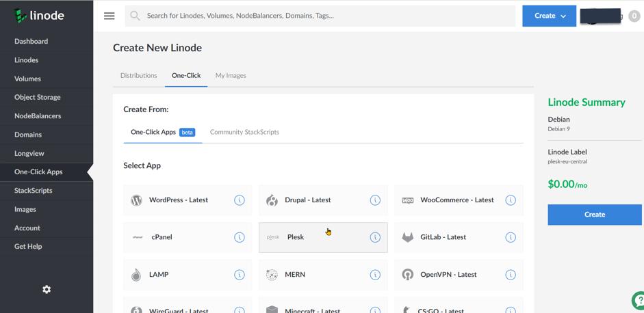644x313 pixels.
Task: Show info for Drupal - Latest
Action: coord(375,200)
